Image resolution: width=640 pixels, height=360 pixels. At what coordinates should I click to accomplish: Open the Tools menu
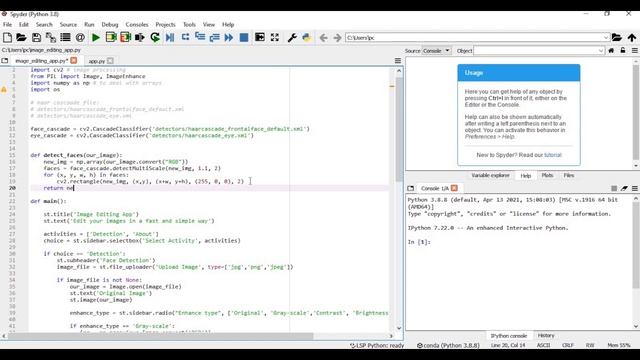189,24
